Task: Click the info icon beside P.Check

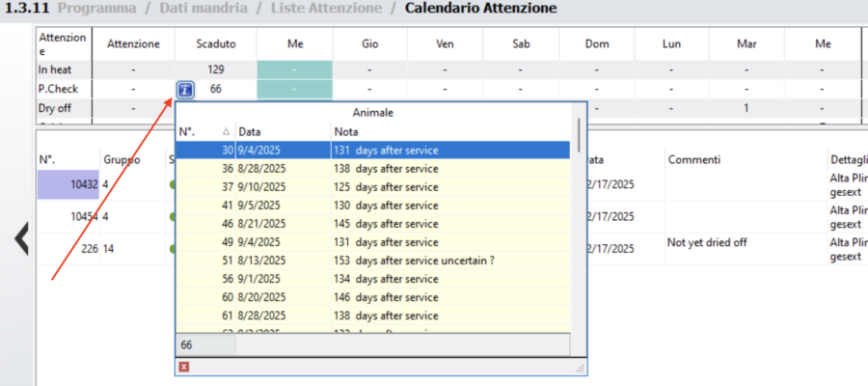Action: (185, 90)
